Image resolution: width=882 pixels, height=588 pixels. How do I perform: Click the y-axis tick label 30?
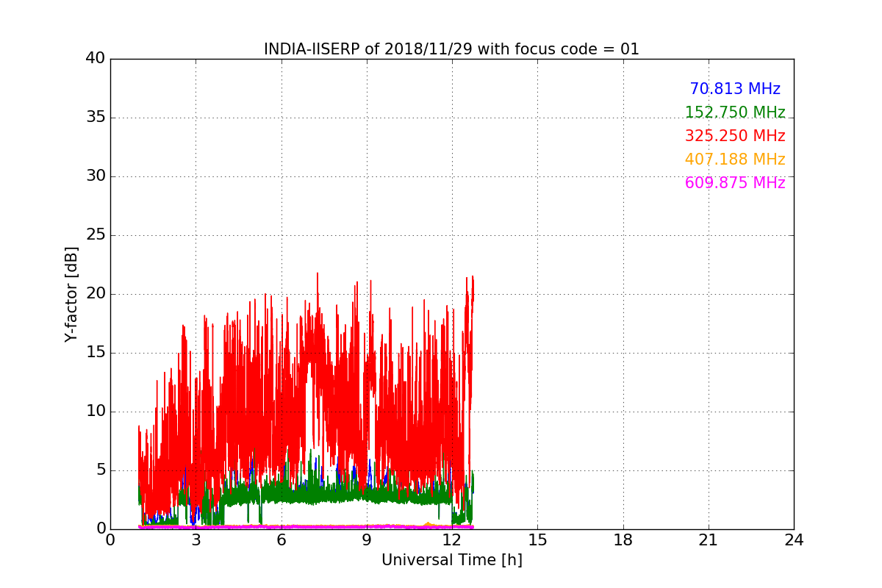(96, 176)
